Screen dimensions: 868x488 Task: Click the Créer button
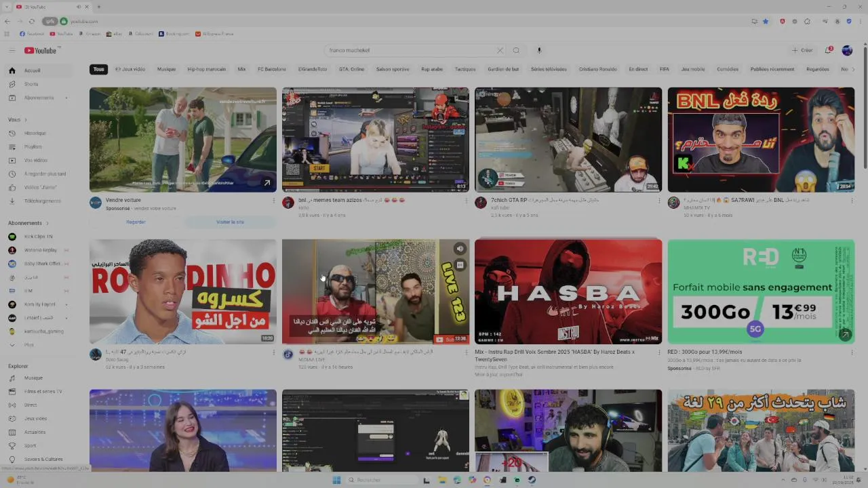coord(802,50)
